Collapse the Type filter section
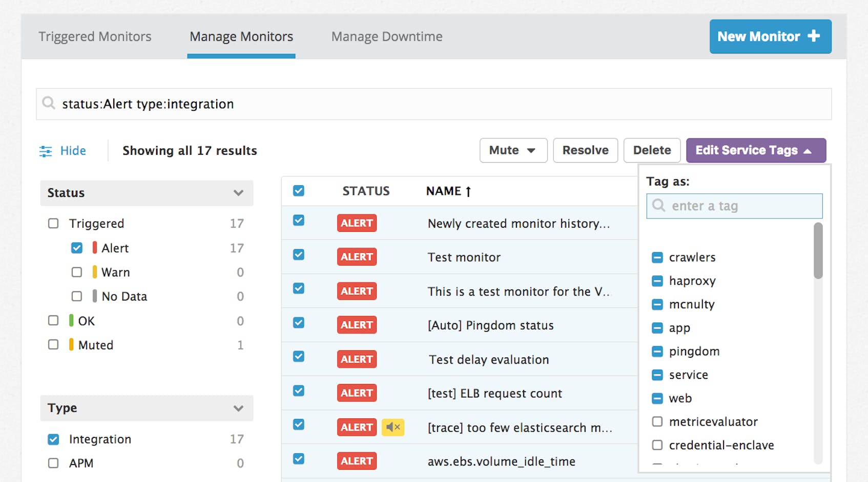 238,409
